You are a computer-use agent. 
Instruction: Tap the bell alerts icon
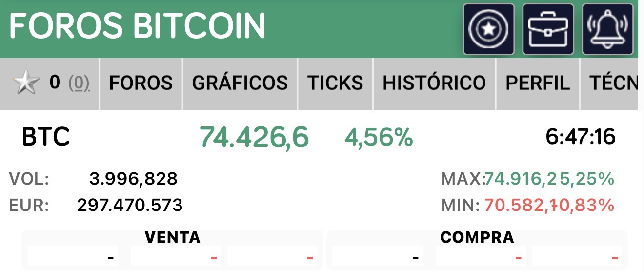pyautogui.click(x=607, y=29)
